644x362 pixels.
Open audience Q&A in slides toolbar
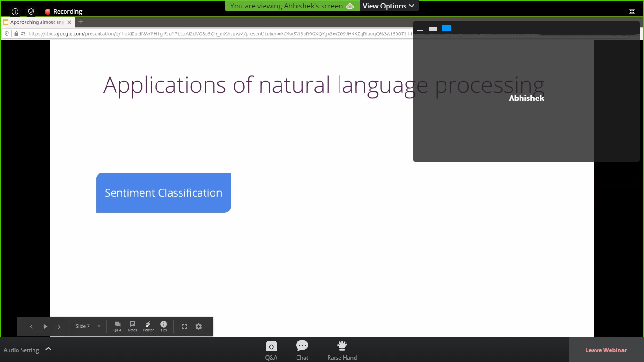click(117, 326)
